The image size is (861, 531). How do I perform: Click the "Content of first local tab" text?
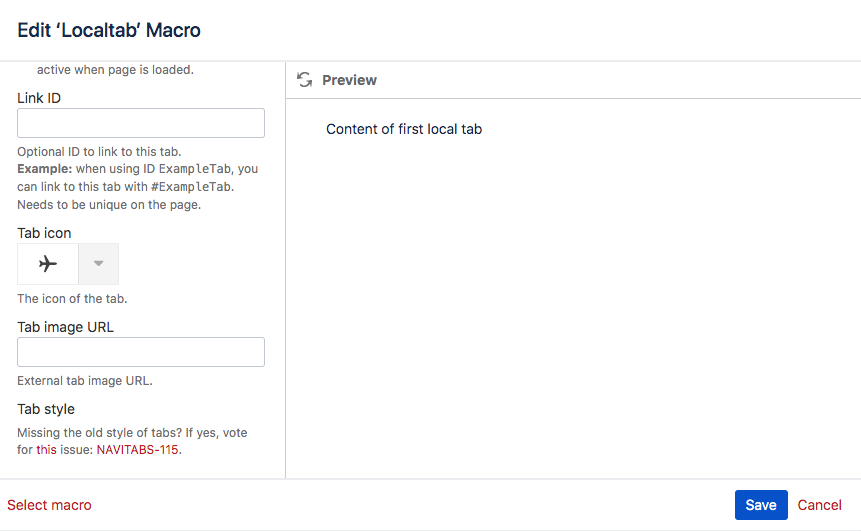[x=404, y=129]
